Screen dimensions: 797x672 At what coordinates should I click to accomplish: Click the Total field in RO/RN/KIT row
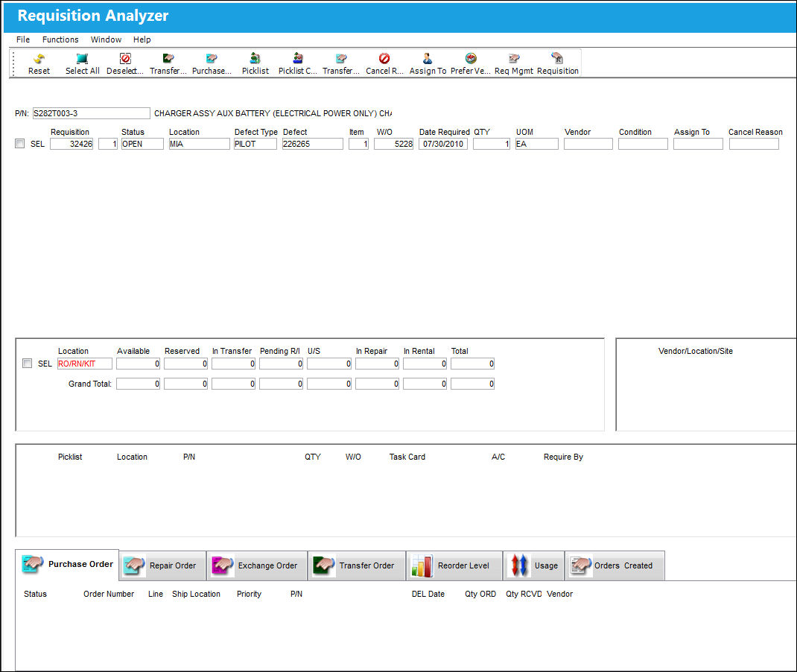[472, 364]
